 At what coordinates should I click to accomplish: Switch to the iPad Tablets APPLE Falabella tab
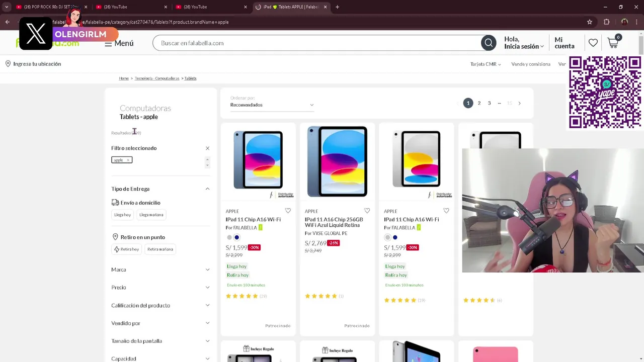(292, 7)
